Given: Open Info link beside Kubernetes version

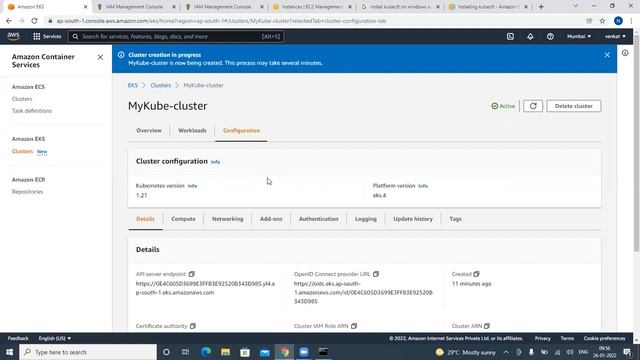Looking at the screenshot, I should [192, 186].
